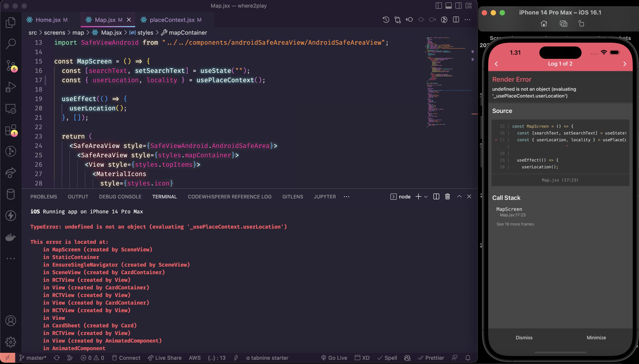Click breadcrumb 'src' folder
This screenshot has height=364, width=639.
point(33,33)
